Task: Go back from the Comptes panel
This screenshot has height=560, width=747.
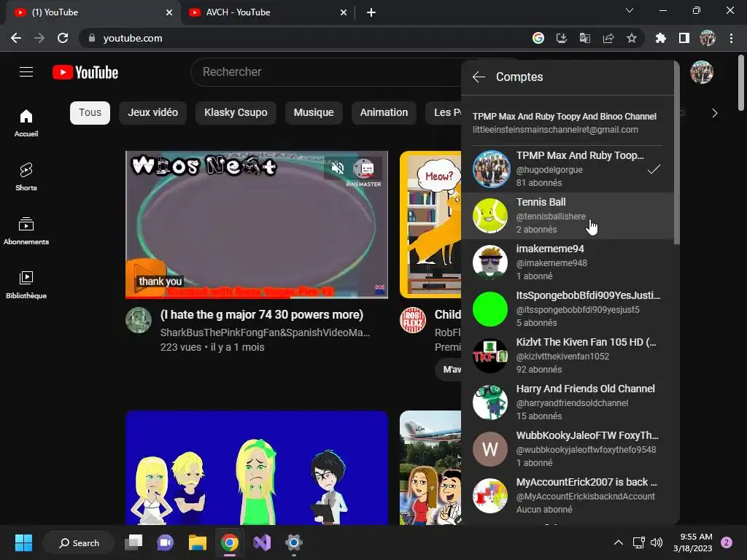Action: pyautogui.click(x=479, y=77)
